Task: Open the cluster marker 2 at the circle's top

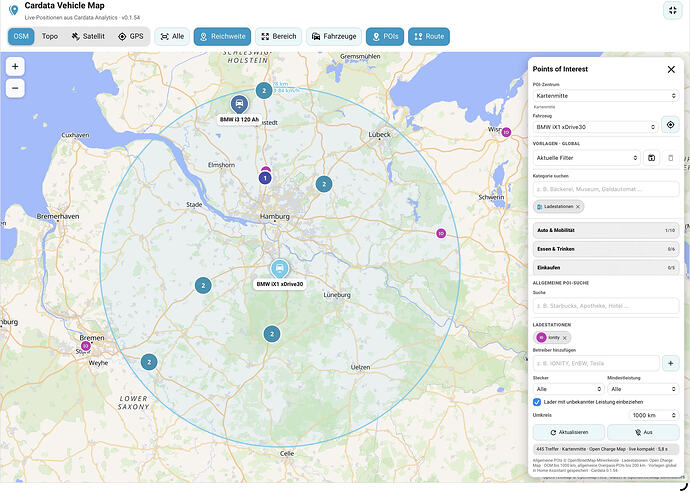Action: [x=264, y=91]
